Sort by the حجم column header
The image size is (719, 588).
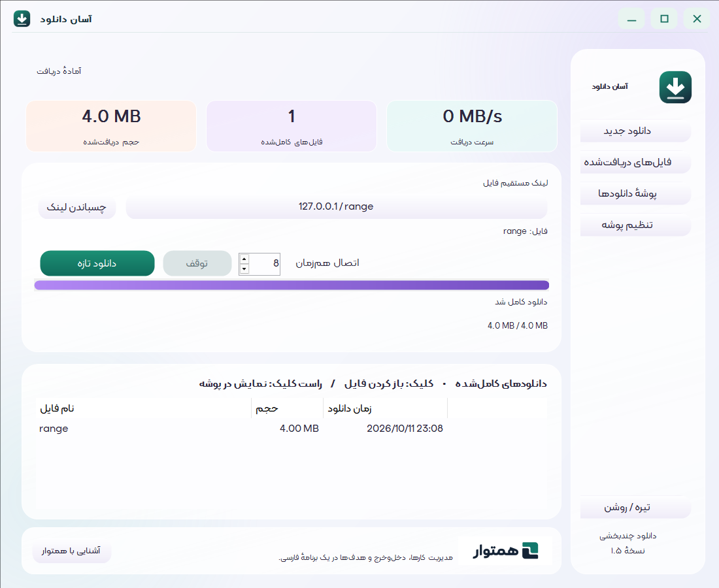coord(288,408)
